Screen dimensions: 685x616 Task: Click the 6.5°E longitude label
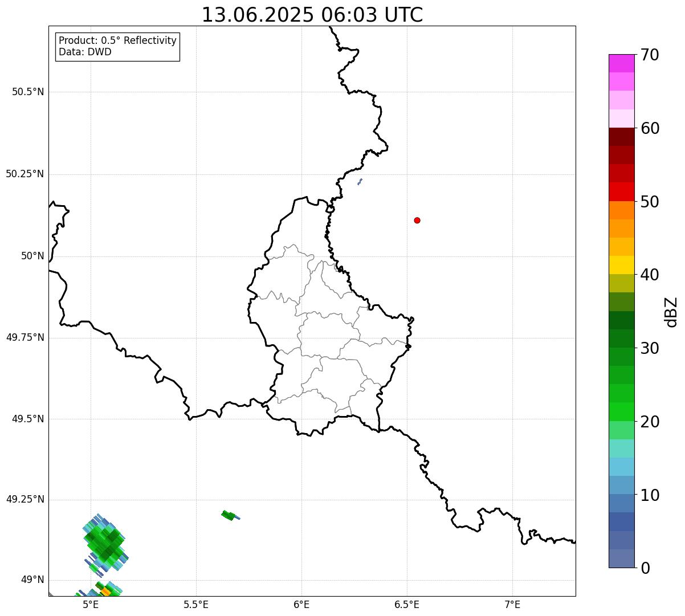click(407, 604)
